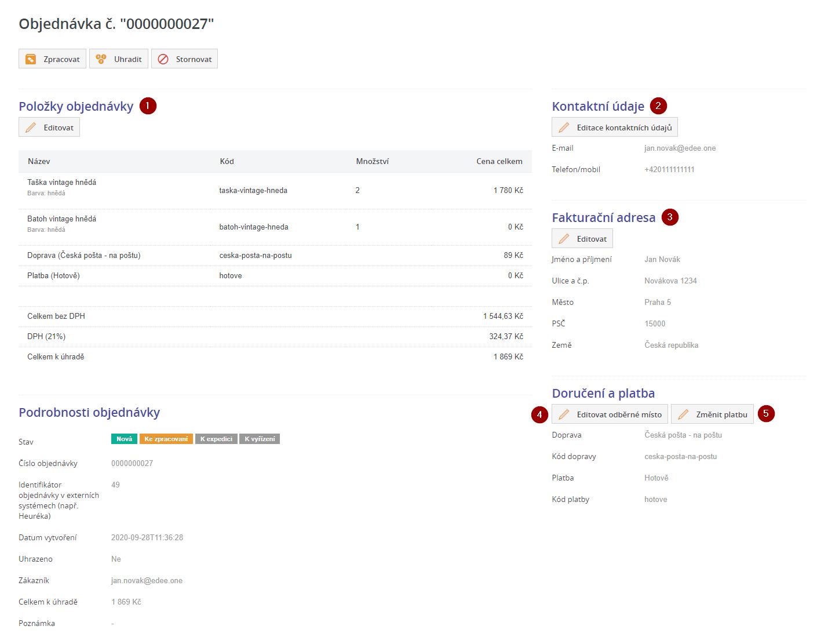817x644 pixels.
Task: Click pencil icon on Změnit platbu
Action: coord(683,414)
